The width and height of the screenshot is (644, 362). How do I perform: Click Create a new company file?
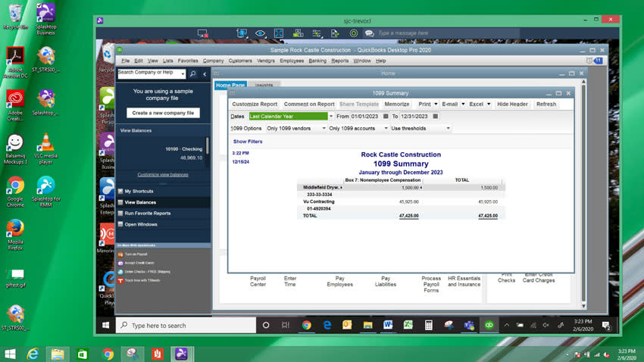pyautogui.click(x=163, y=113)
